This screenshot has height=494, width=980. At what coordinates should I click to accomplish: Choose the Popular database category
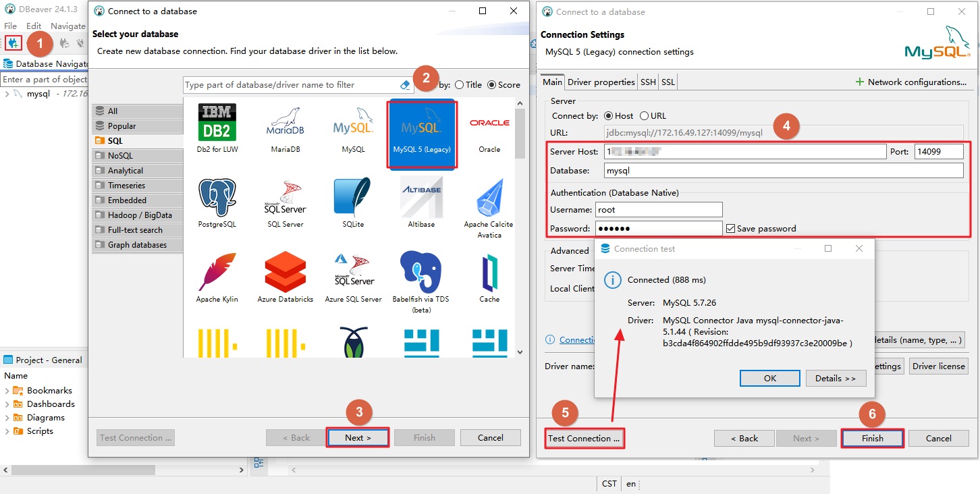(x=138, y=126)
